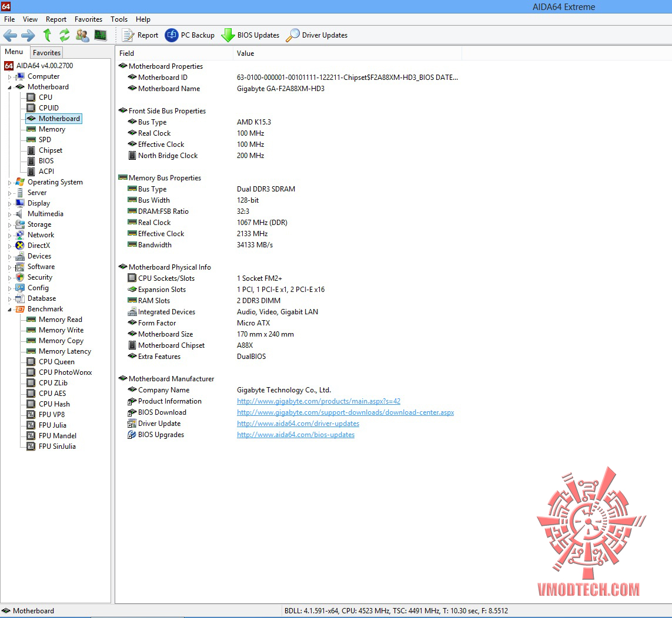Open the Report menu
The width and height of the screenshot is (672, 618).
coord(56,19)
